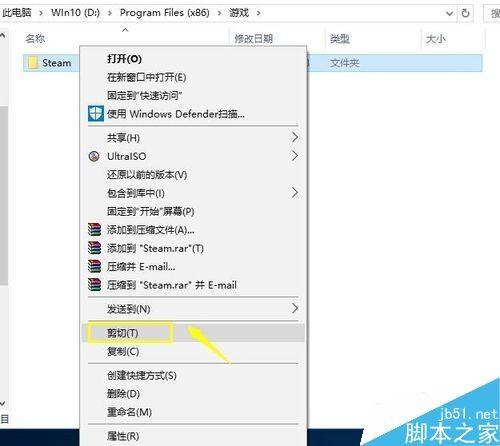Screen dimensions: 500x446
Task: Select 固定到"快速访问" menu entry
Action: tap(193, 96)
